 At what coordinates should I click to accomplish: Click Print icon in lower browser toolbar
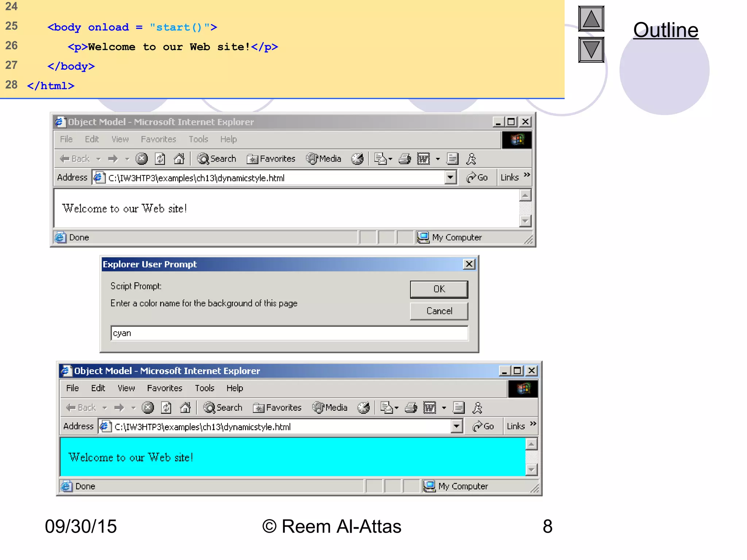[x=411, y=408]
